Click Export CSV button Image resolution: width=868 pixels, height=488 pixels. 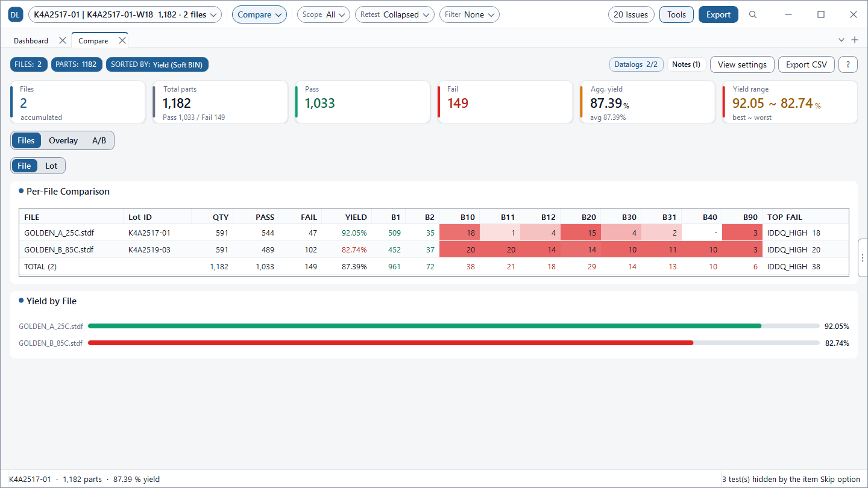point(807,64)
